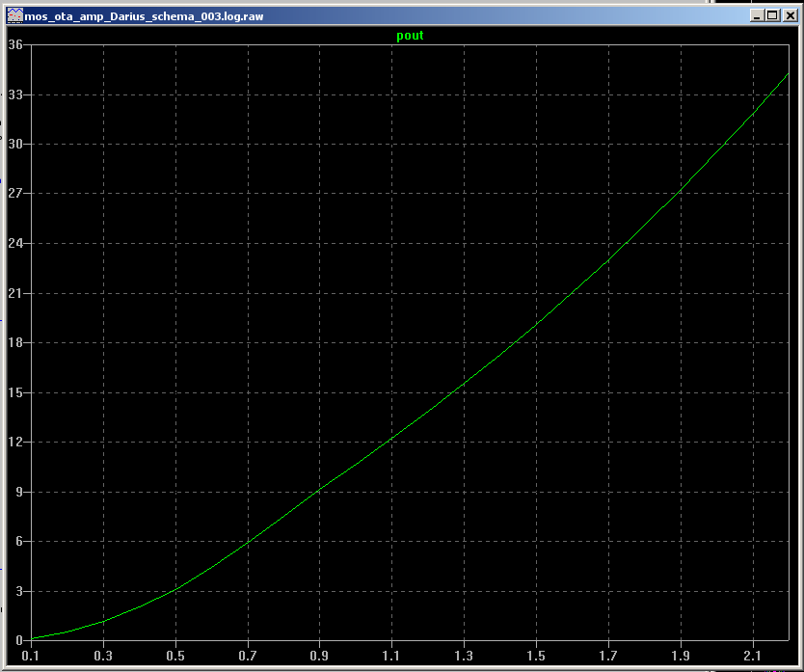Click the y-axis label 9
This screenshot has width=804, height=672.
(x=19, y=492)
